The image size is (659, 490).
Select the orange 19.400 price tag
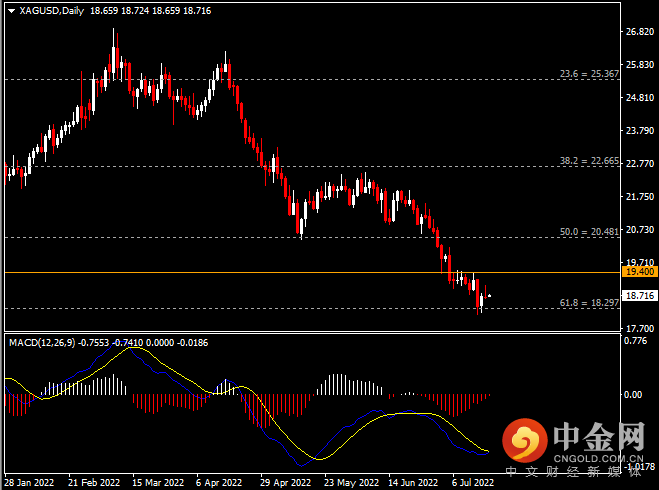pos(639,271)
